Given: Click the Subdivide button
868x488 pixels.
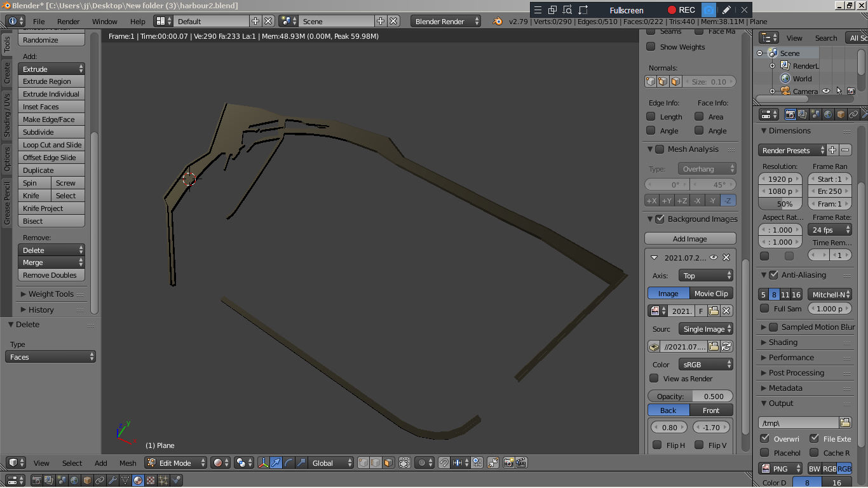Looking at the screenshot, I should tap(51, 132).
